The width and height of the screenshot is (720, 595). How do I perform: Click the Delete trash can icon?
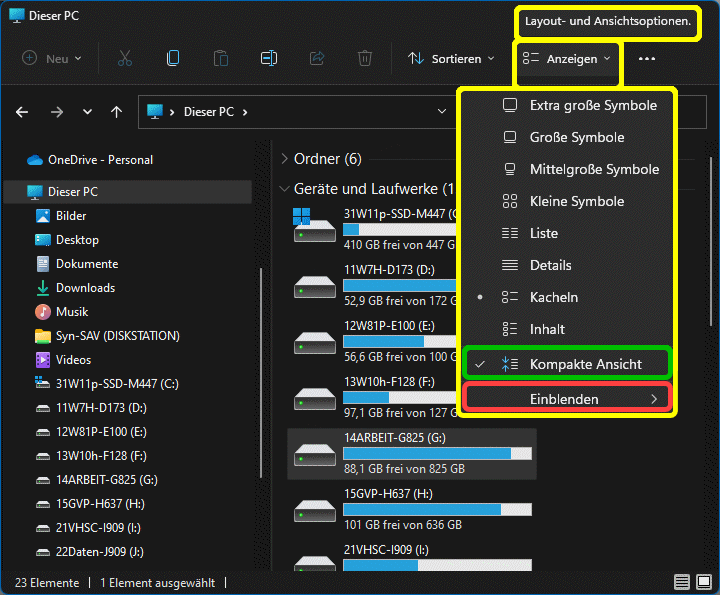point(365,59)
